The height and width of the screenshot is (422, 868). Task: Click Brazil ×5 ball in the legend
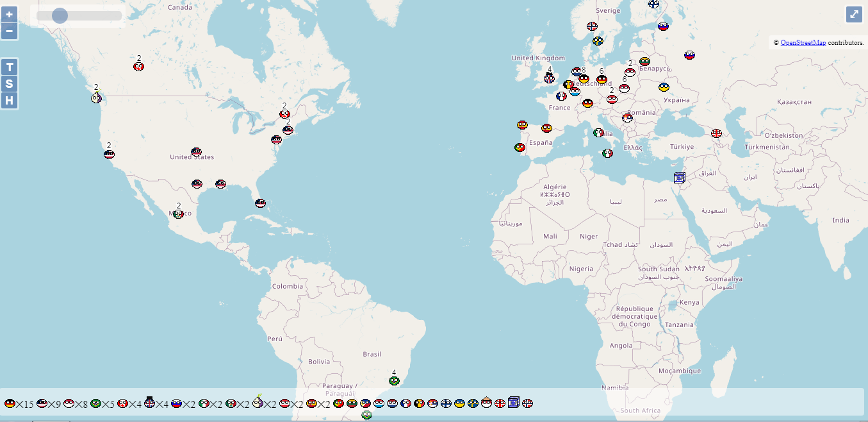pyautogui.click(x=96, y=403)
